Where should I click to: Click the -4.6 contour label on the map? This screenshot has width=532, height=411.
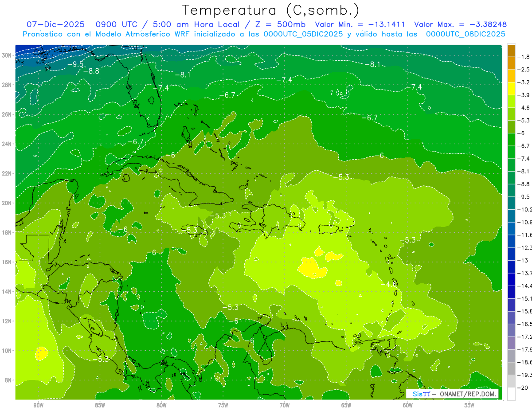389,284
